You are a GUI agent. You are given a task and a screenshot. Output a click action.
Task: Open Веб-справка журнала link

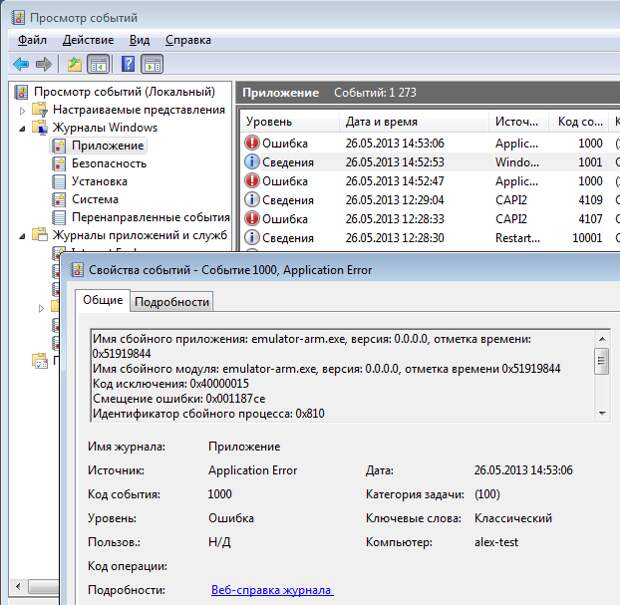pos(272,590)
